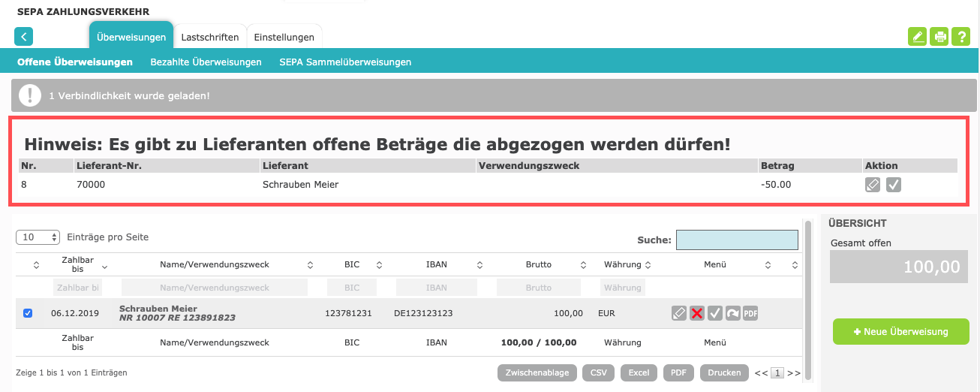Sort by the Zahlbar bis column
Screen dimensions: 980x392
(x=77, y=264)
